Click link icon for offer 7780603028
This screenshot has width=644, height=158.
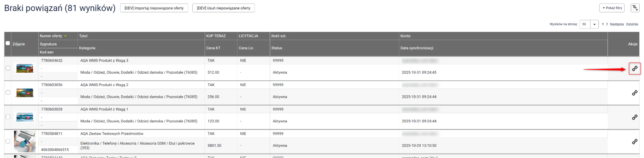tap(634, 117)
